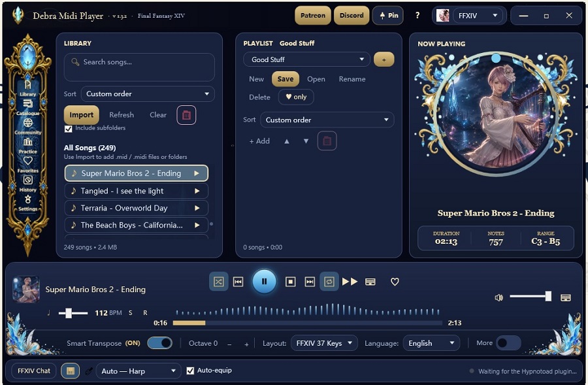Open the Library sidebar section

click(27, 88)
